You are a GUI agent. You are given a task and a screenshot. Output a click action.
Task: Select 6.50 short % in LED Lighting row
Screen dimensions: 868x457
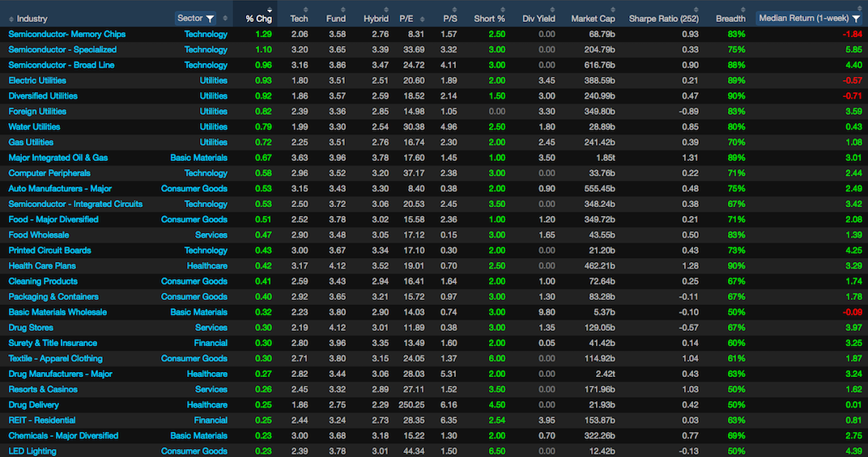click(496, 452)
